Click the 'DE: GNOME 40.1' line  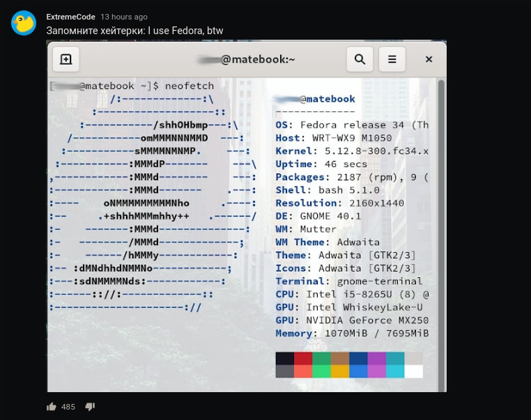coord(318,216)
